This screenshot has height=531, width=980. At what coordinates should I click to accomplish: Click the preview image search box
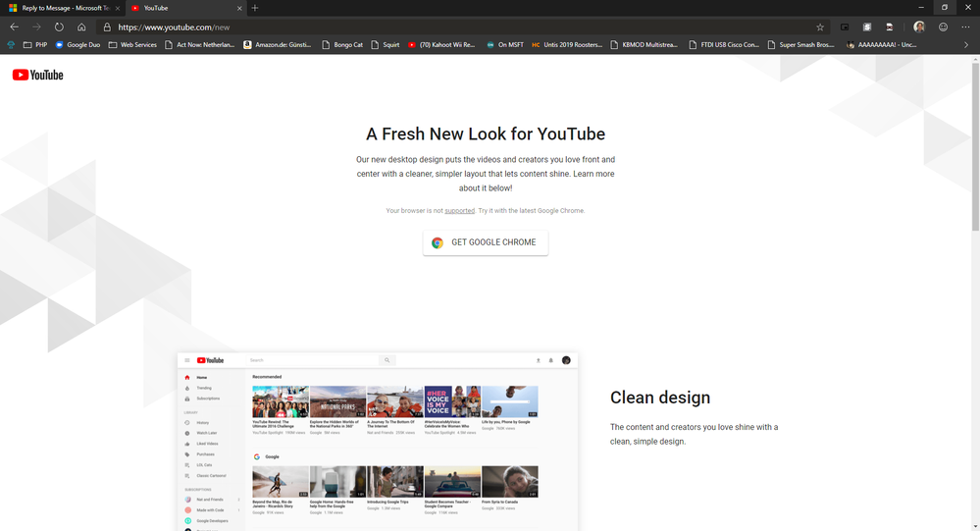click(313, 360)
